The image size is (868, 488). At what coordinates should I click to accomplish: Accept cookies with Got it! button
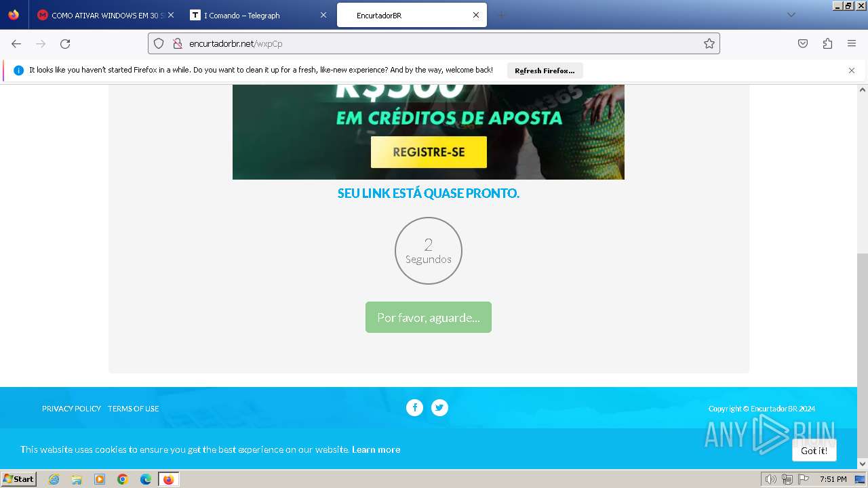pyautogui.click(x=814, y=450)
